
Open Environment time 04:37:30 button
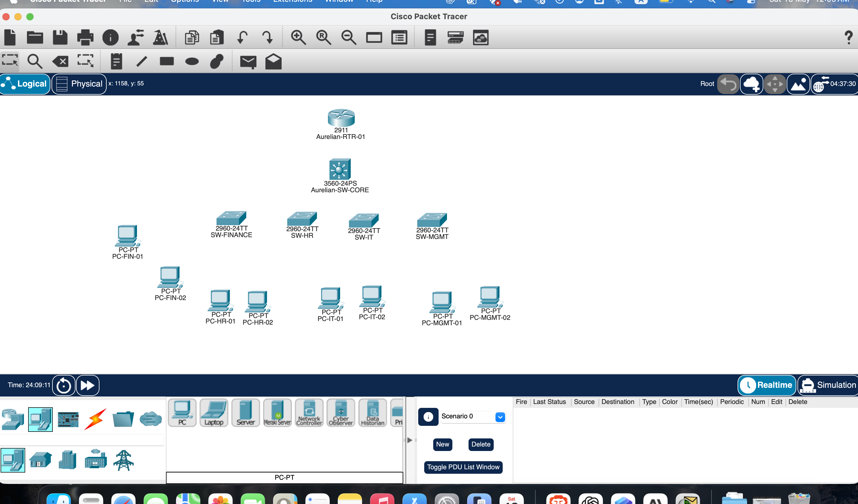click(x=835, y=84)
